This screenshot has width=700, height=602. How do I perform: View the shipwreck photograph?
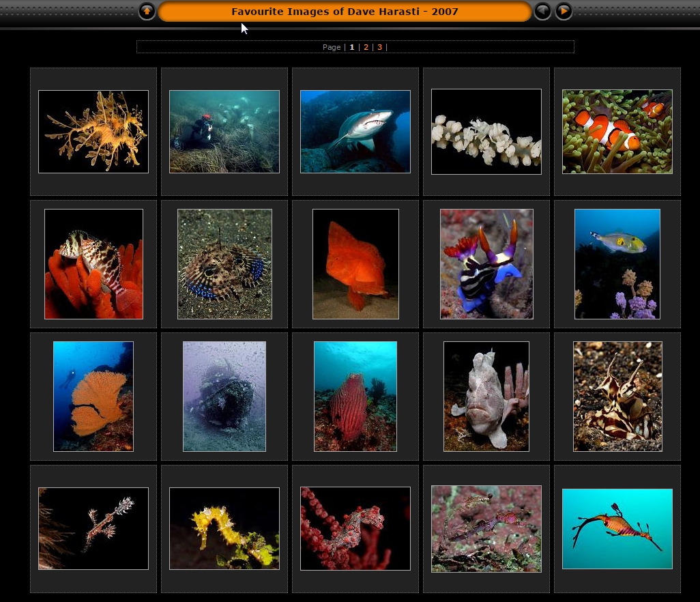224,396
